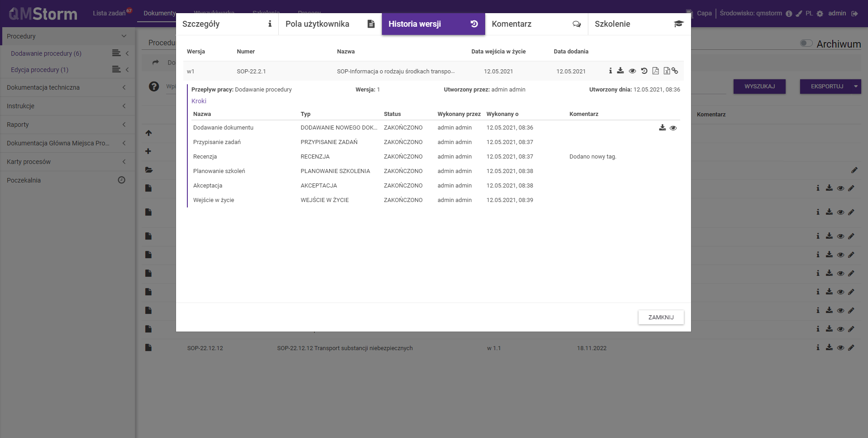This screenshot has height=438, width=868.
Task: Download version w1 of SOP-22.2.1
Action: (x=620, y=71)
